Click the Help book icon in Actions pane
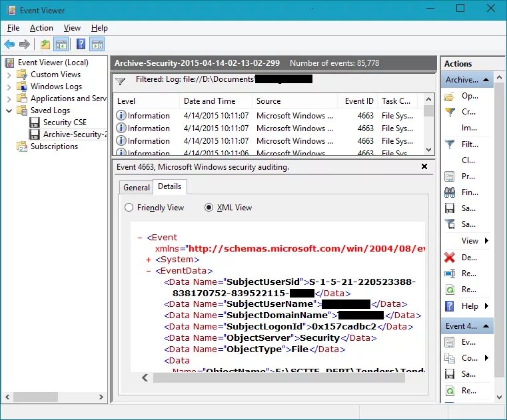Viewport: 507px width, 420px height. pyautogui.click(x=450, y=306)
